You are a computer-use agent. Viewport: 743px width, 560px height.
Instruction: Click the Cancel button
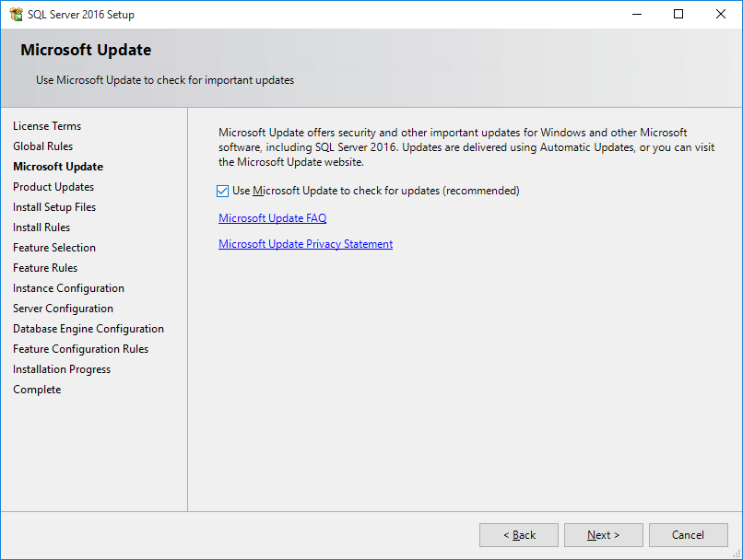click(688, 534)
